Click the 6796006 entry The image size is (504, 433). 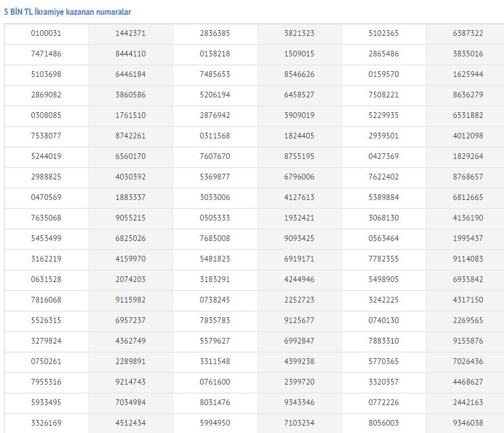299,177
